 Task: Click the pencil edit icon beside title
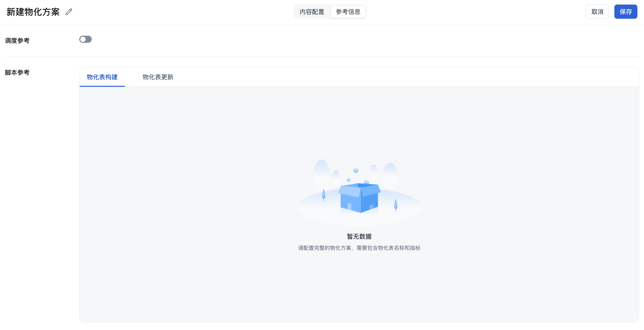(69, 12)
